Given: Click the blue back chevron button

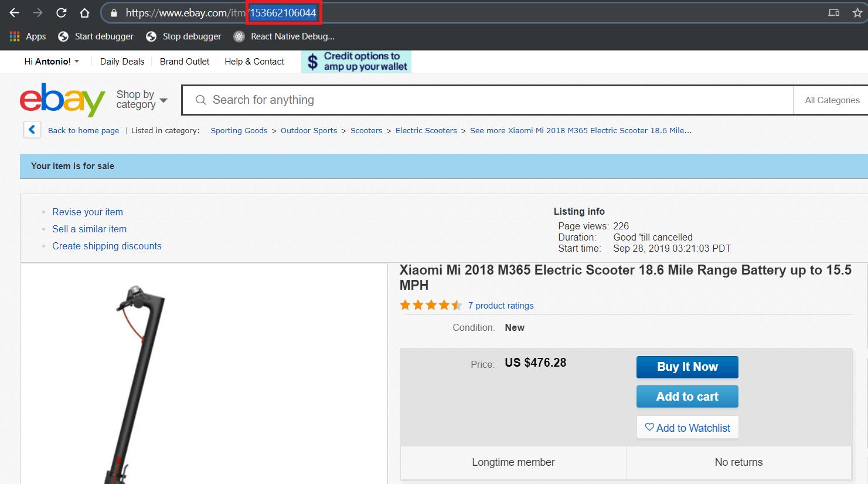Looking at the screenshot, I should 32,130.
